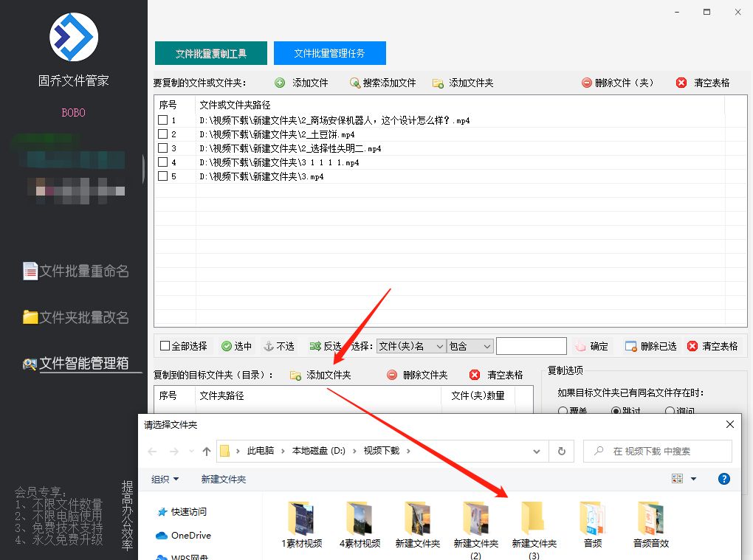Screen dimensions: 753x560
Task: Focus the filter text input field
Action: (x=531, y=346)
